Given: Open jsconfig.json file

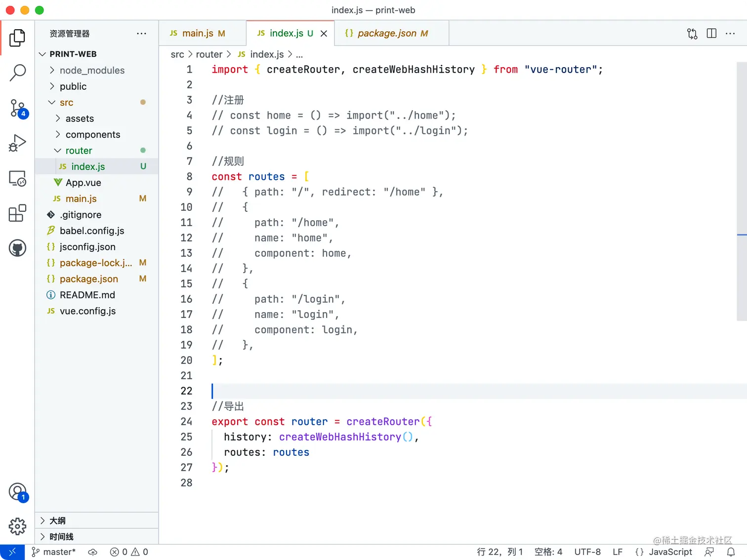Looking at the screenshot, I should pos(97,247).
